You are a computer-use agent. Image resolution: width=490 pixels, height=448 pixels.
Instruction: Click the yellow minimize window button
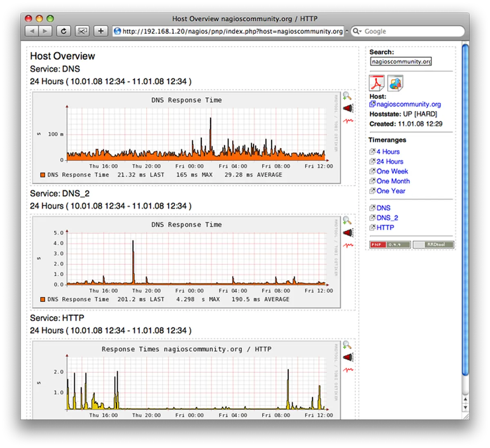(x=39, y=18)
